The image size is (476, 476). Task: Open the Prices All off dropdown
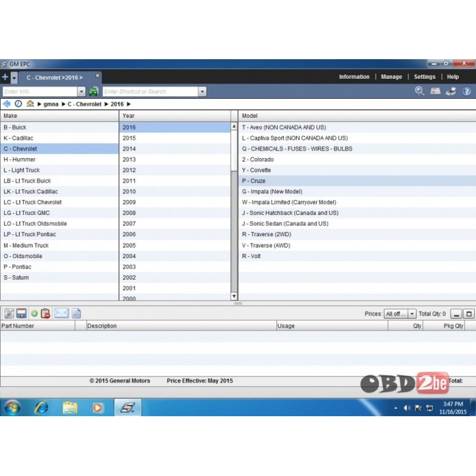pos(400,314)
